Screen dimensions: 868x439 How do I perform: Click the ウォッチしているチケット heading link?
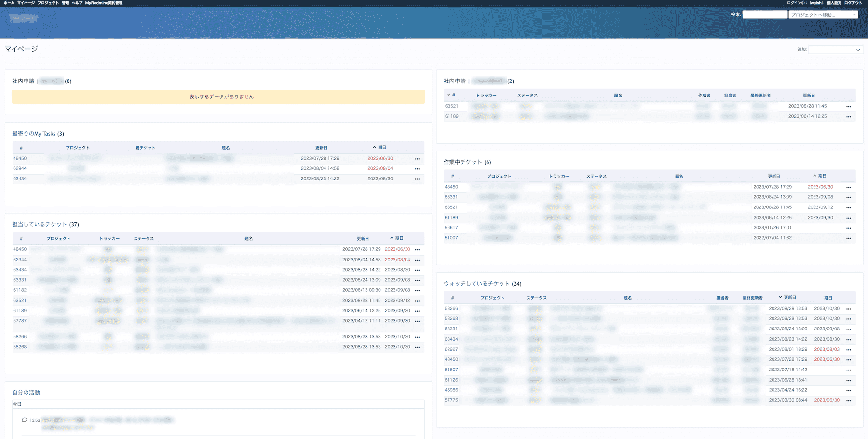pos(476,284)
